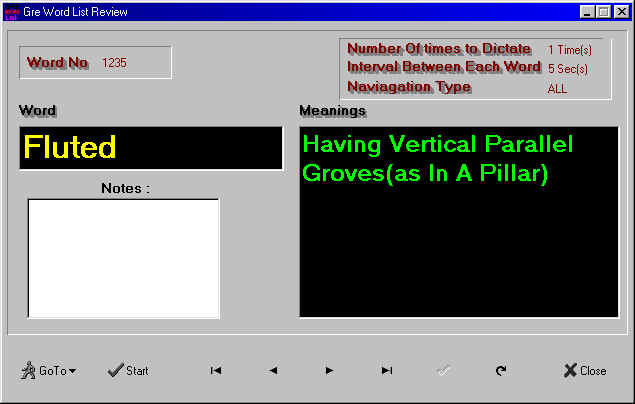This screenshot has width=635, height=404.
Task: Minimize the Gre Word List Review window
Action: pyautogui.click(x=586, y=11)
